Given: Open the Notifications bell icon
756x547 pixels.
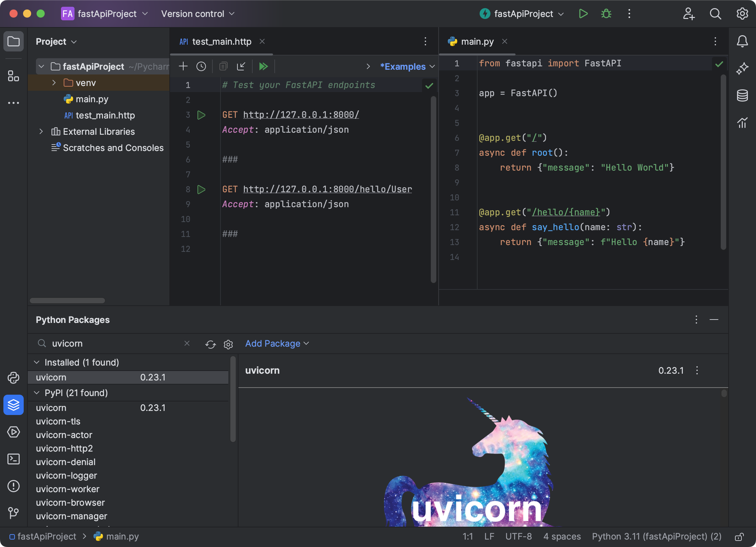Looking at the screenshot, I should click(742, 41).
